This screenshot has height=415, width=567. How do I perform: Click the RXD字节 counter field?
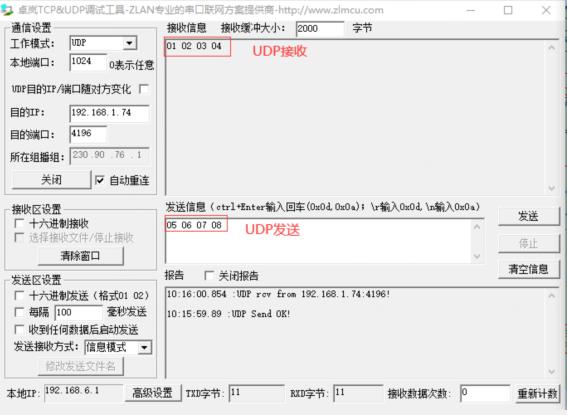point(358,393)
